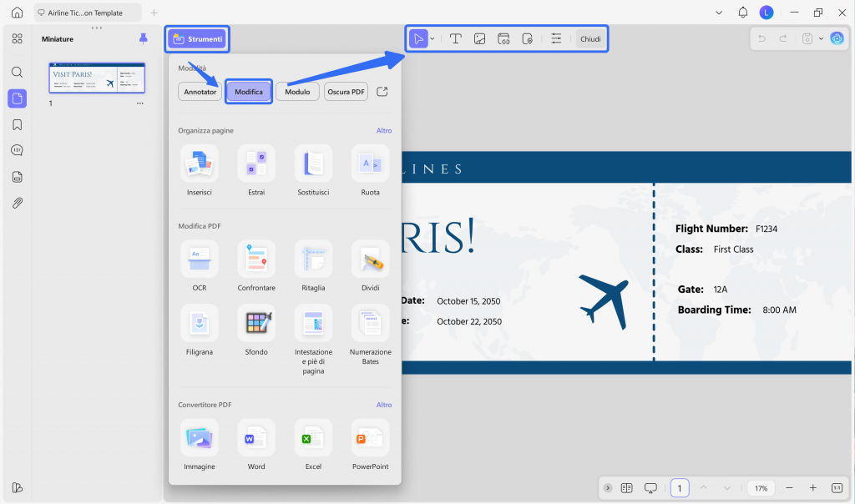Select the Modifica mode
Viewport: 855px width, 504px height.
click(x=249, y=92)
